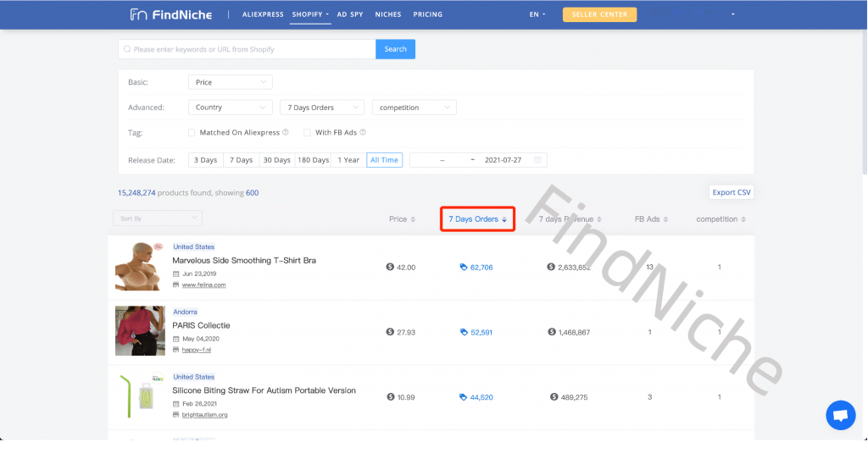Click calendar icon beside Feb 26,2021

point(175,404)
